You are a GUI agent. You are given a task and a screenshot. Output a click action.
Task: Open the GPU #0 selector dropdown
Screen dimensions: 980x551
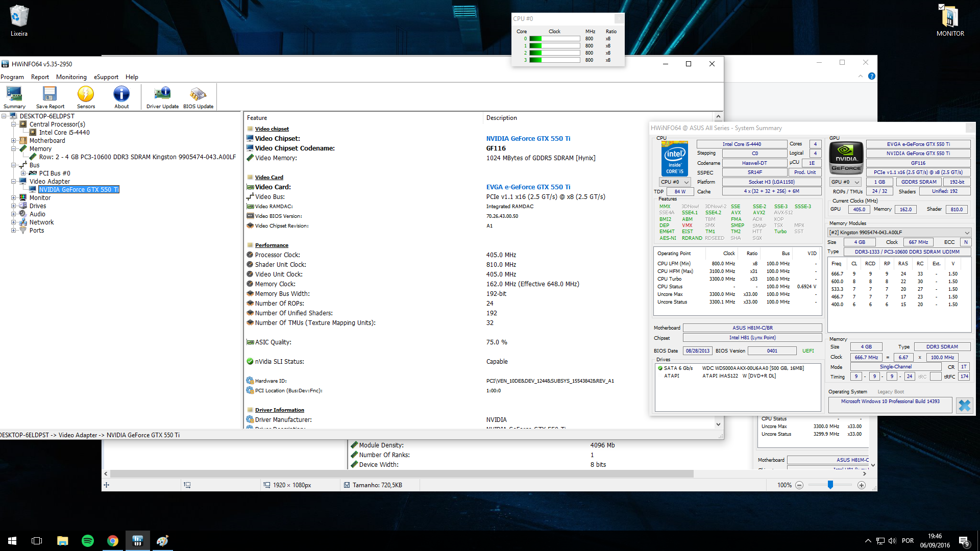[845, 182]
